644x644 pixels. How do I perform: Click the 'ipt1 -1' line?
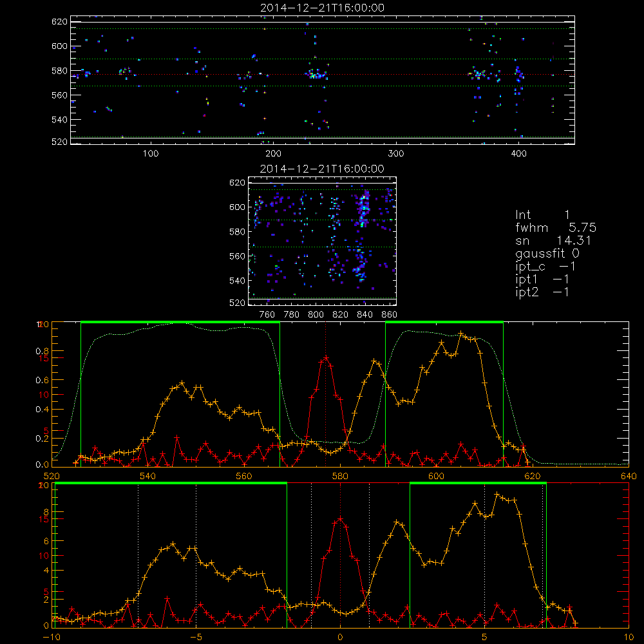[542, 279]
